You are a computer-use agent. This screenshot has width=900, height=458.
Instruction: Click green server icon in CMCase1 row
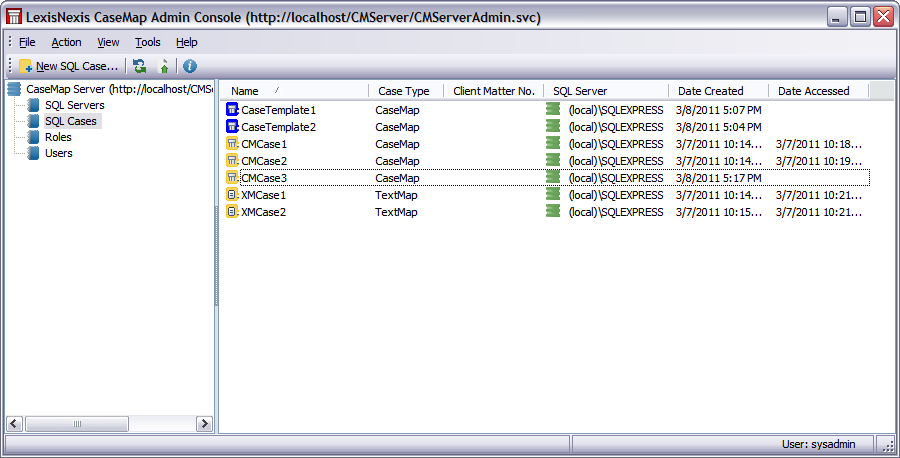pyautogui.click(x=553, y=143)
